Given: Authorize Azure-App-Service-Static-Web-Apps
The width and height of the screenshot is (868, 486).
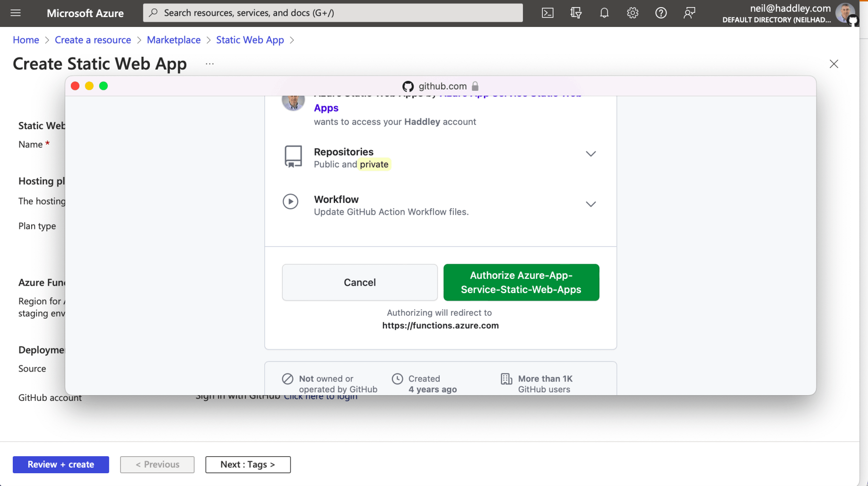Looking at the screenshot, I should pyautogui.click(x=521, y=283).
